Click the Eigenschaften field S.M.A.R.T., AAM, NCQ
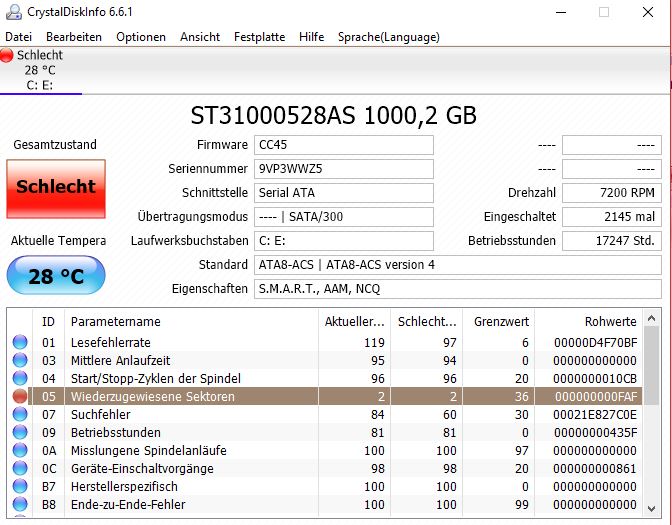 [x=458, y=289]
